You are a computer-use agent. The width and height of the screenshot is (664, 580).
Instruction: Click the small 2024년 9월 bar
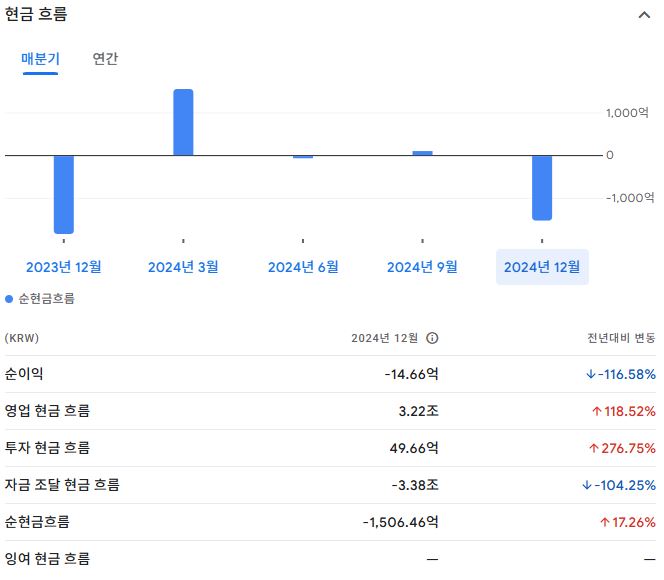(x=423, y=153)
